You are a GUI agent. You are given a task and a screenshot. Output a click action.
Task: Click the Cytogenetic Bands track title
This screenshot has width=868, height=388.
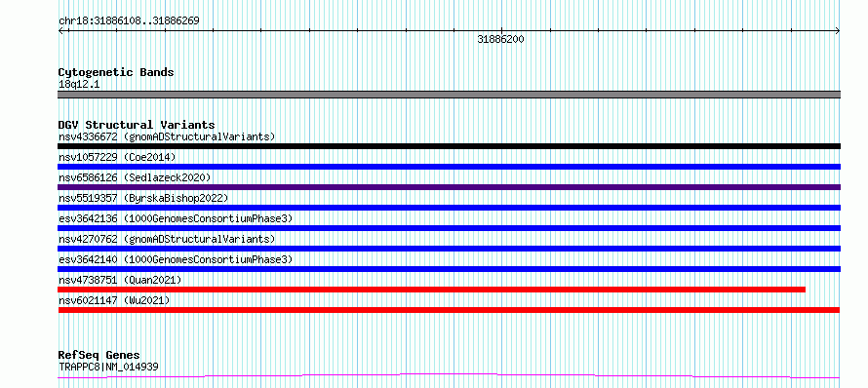pos(116,72)
